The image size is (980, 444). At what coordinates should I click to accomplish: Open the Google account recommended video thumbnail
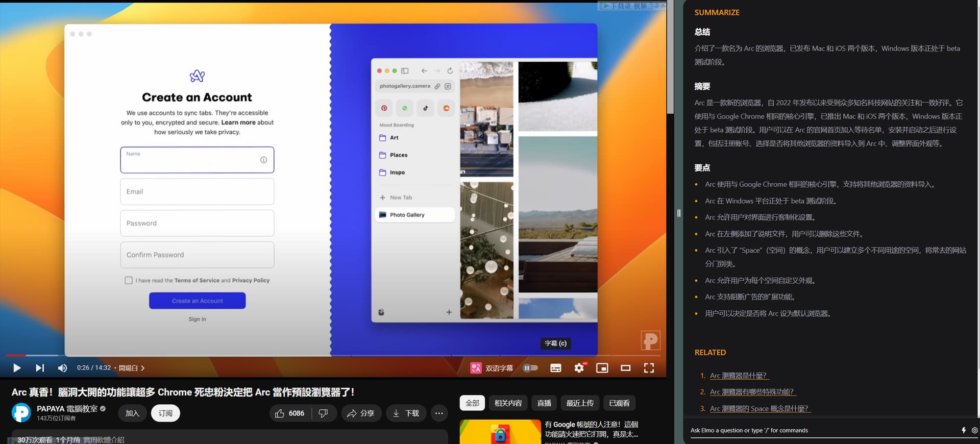click(500, 432)
